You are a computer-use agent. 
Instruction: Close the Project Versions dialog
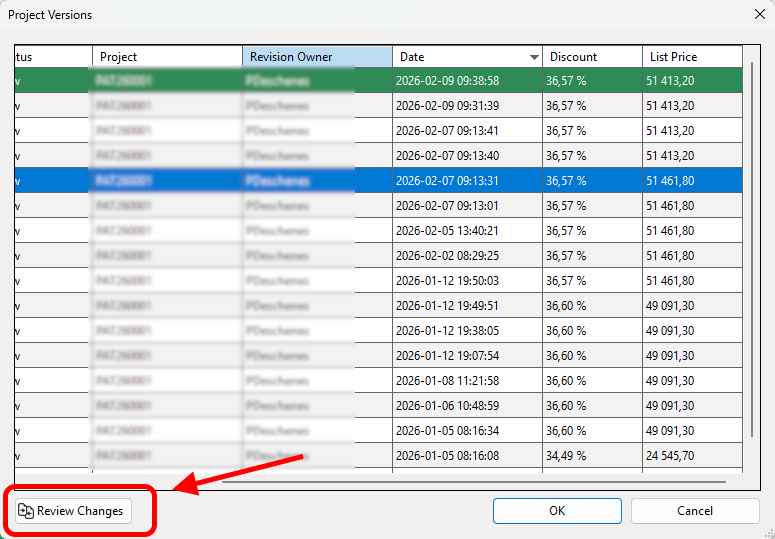click(756, 15)
